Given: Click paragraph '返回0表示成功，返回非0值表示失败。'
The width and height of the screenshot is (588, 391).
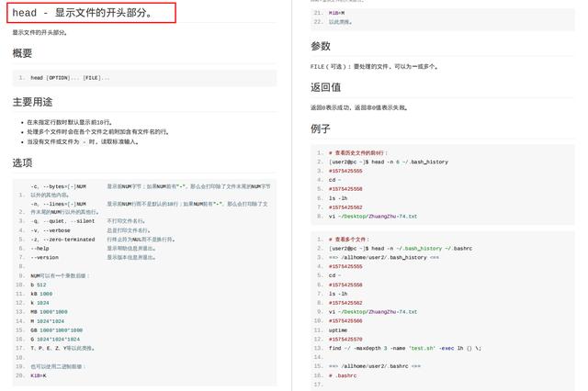Looking at the screenshot, I should [x=359, y=107].
